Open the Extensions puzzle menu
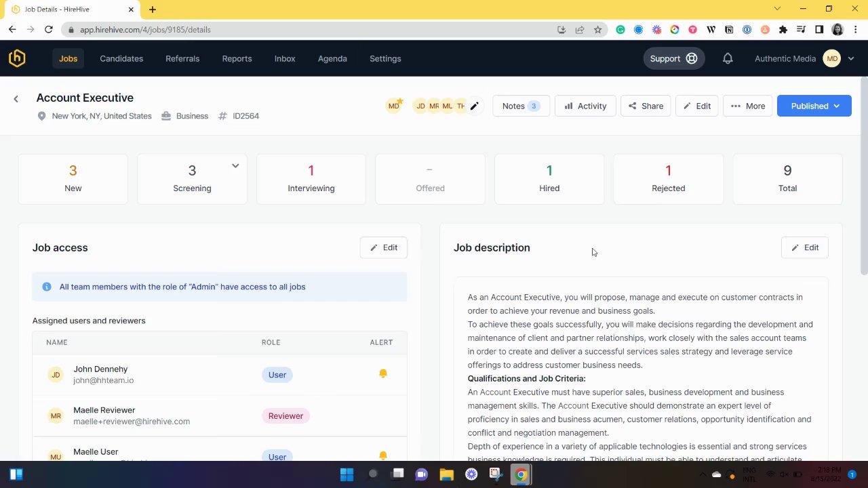Screen dimensions: 868x488 (x=783, y=30)
